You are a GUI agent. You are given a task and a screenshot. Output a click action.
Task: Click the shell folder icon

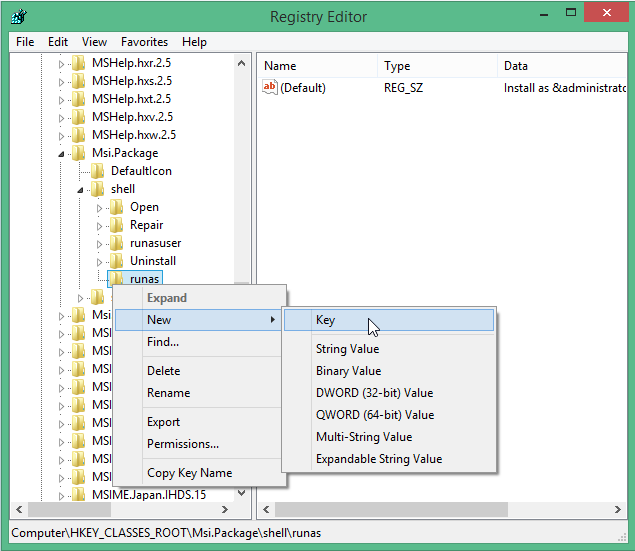[x=97, y=189]
